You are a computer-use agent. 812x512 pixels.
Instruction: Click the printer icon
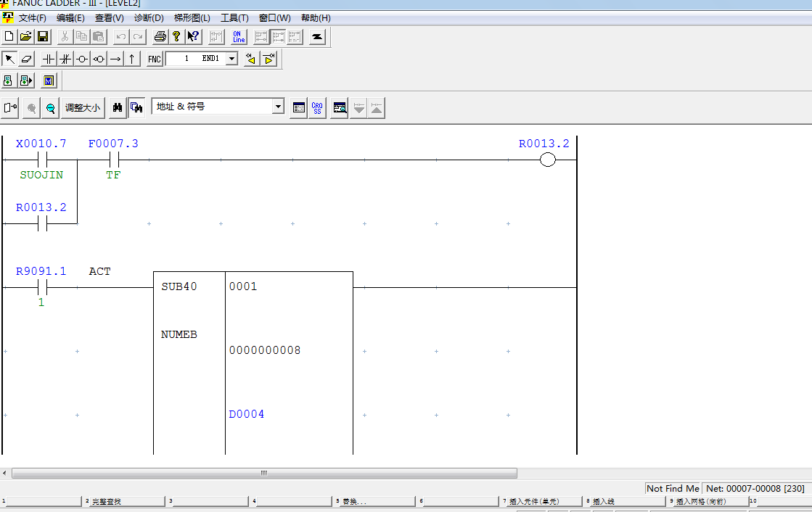coord(160,36)
